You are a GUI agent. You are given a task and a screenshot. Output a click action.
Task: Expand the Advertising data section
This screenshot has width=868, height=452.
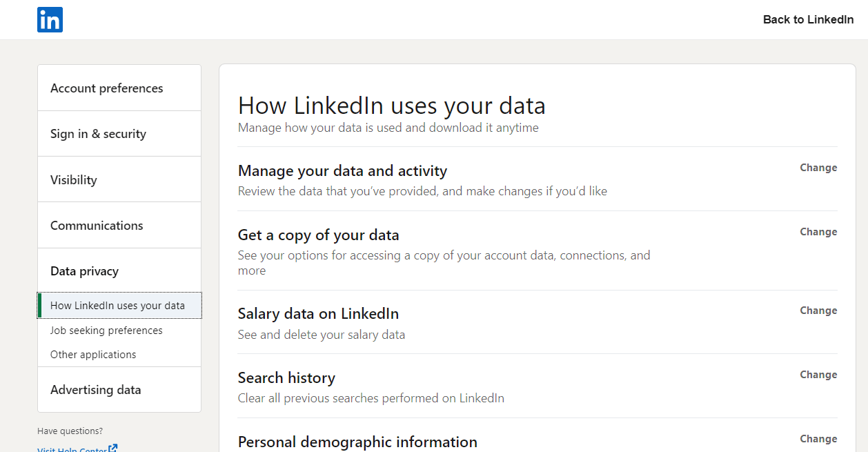tap(95, 389)
